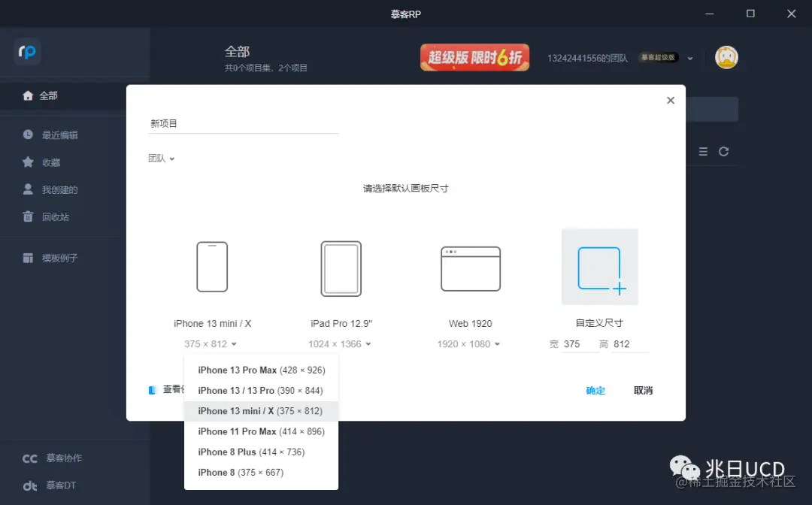Click the blue book icon beside 查看

click(x=152, y=390)
